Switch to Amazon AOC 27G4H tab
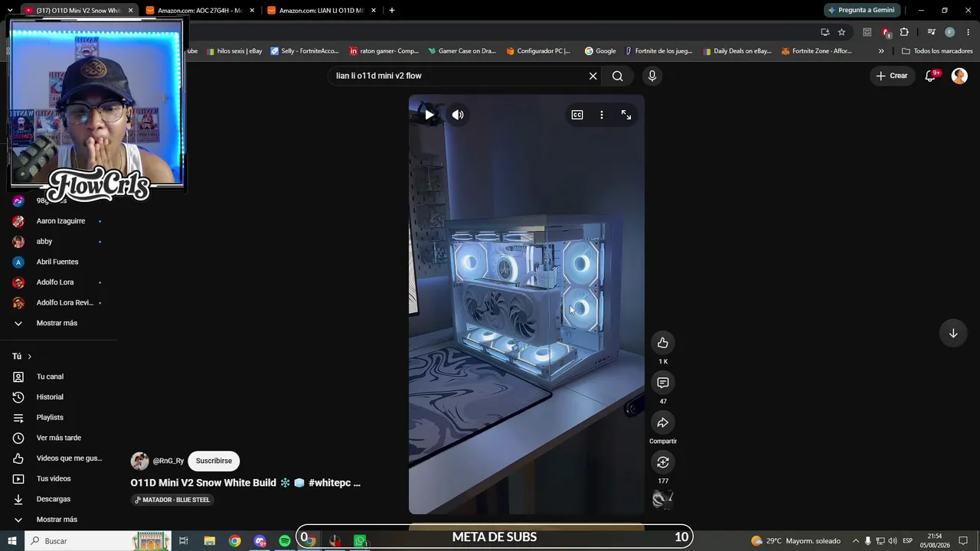Viewport: 980px width, 551px height. (x=201, y=11)
